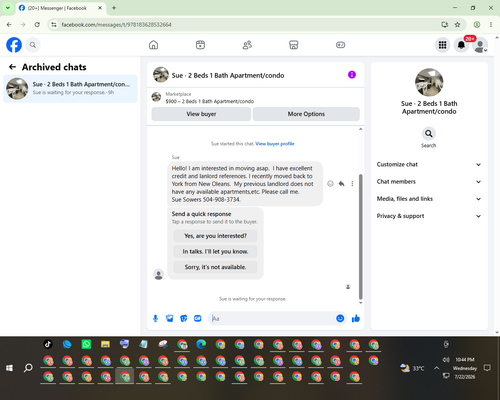Open the account profile menu
The height and width of the screenshot is (400, 500).
(480, 45)
